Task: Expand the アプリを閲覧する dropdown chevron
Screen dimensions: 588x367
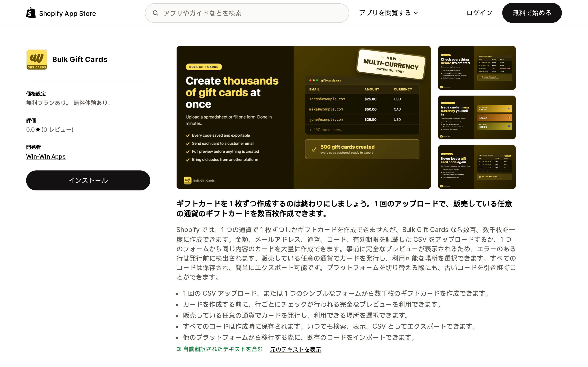Action: [x=416, y=13]
